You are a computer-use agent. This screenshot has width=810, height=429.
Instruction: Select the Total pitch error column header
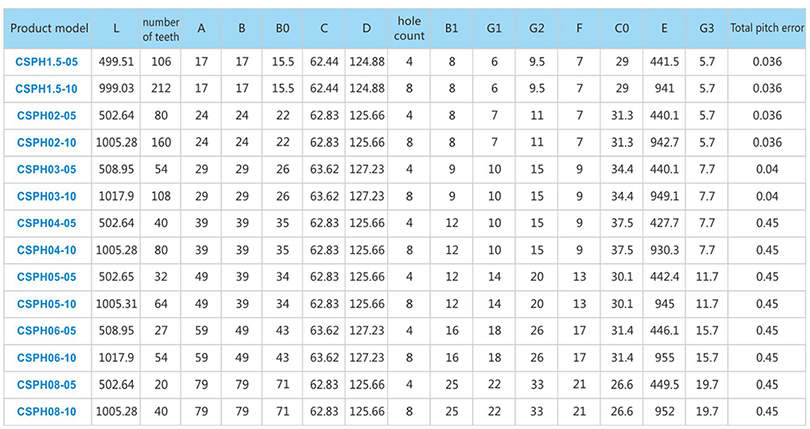click(x=767, y=28)
